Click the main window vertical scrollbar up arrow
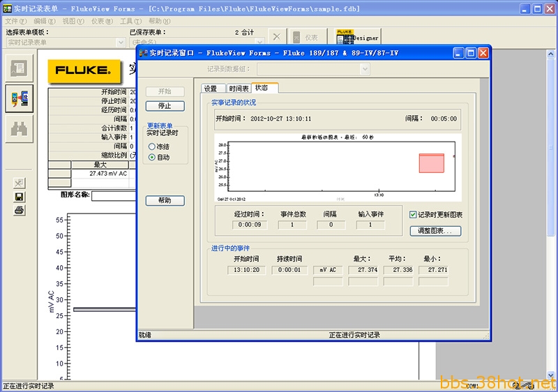This screenshot has width=558, height=392. [550, 54]
